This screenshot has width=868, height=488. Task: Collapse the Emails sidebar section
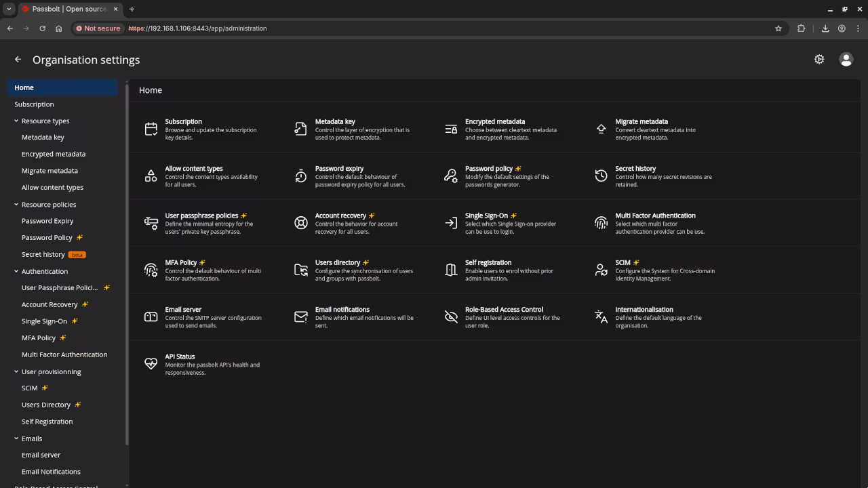(x=16, y=439)
